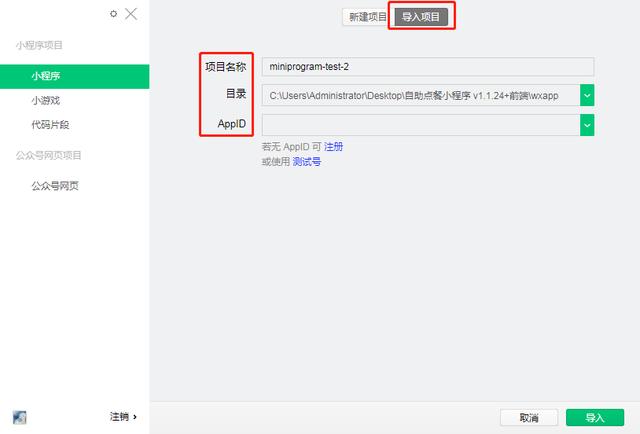Click the 注册 link
640x434 pixels.
333,147
